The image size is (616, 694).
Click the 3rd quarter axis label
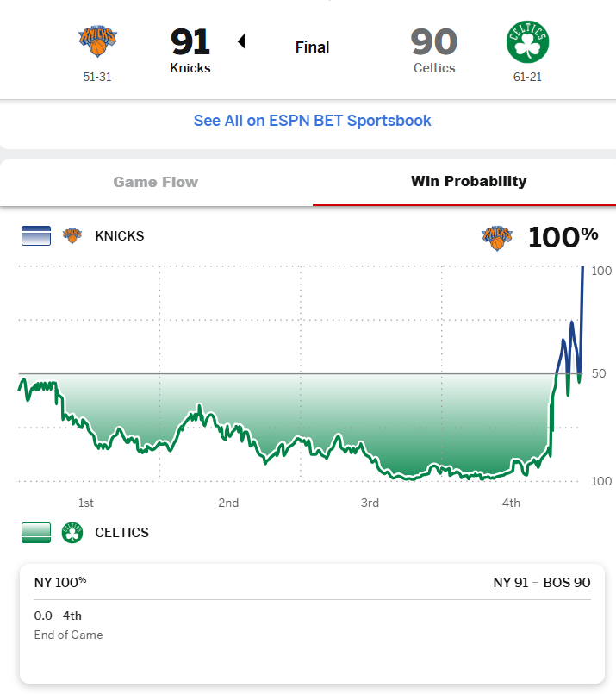tap(370, 503)
